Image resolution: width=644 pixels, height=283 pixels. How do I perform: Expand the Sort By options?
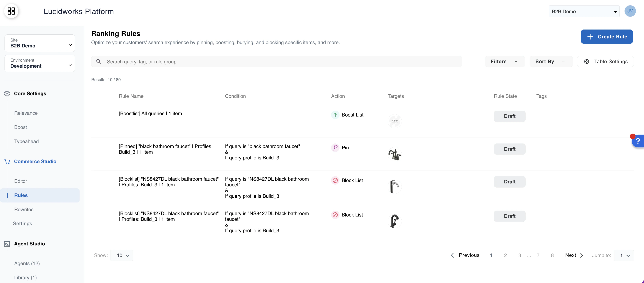tap(551, 61)
